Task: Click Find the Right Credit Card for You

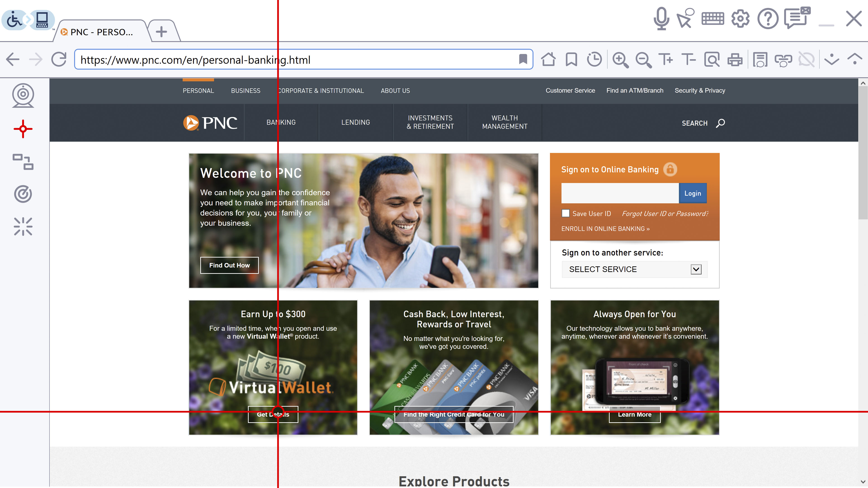Action: click(454, 415)
